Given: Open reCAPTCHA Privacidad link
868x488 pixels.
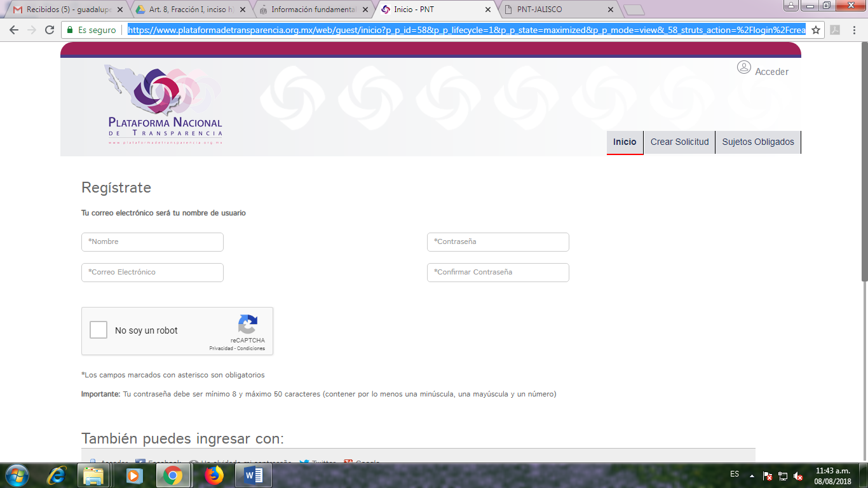Looking at the screenshot, I should (221, 349).
